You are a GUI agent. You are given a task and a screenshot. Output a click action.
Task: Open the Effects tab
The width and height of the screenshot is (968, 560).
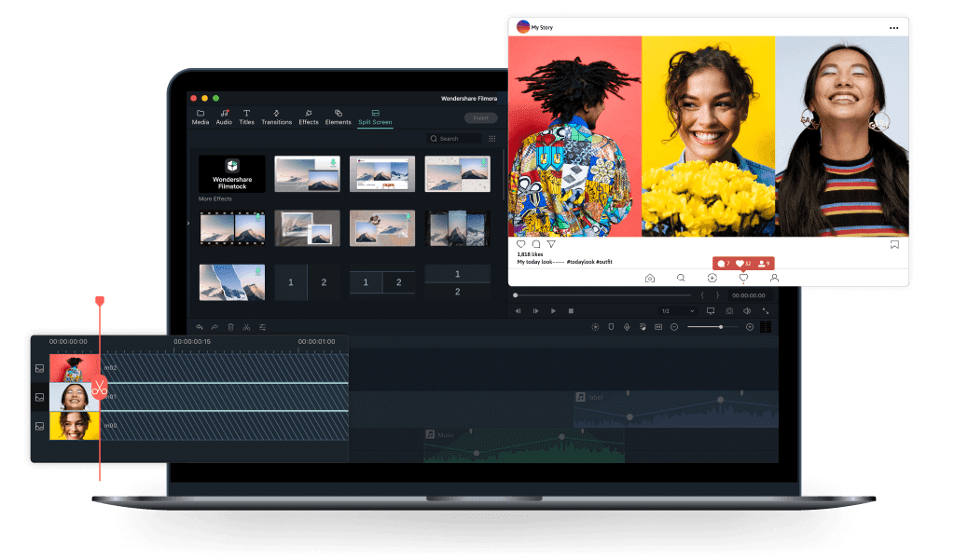(309, 117)
